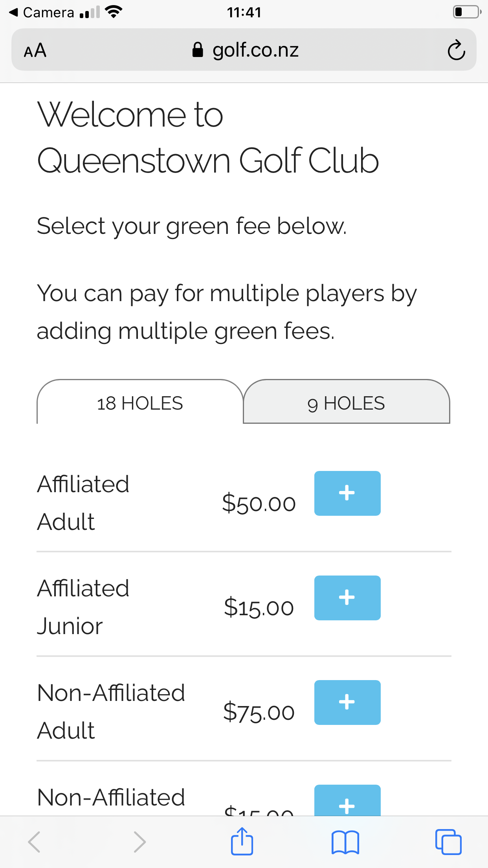This screenshot has width=488, height=868.
Task: Add a Non-Affiliated Adult $75.00 green fee
Action: pyautogui.click(x=347, y=702)
